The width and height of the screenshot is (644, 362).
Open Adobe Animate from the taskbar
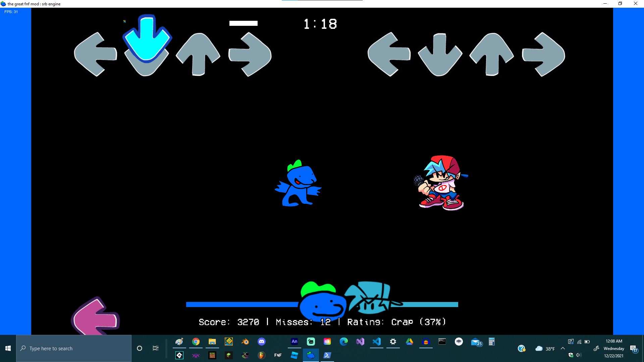(x=294, y=342)
